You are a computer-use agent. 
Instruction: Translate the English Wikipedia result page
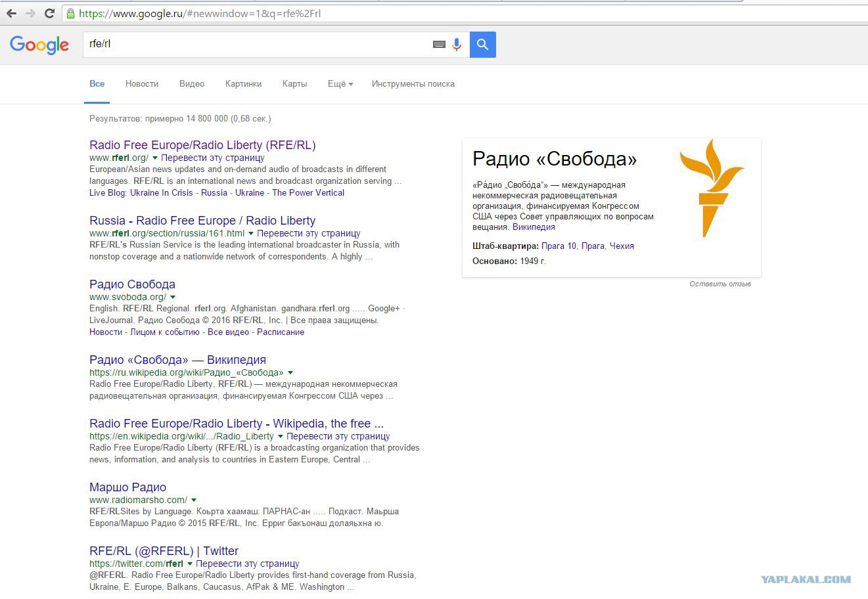[338, 437]
